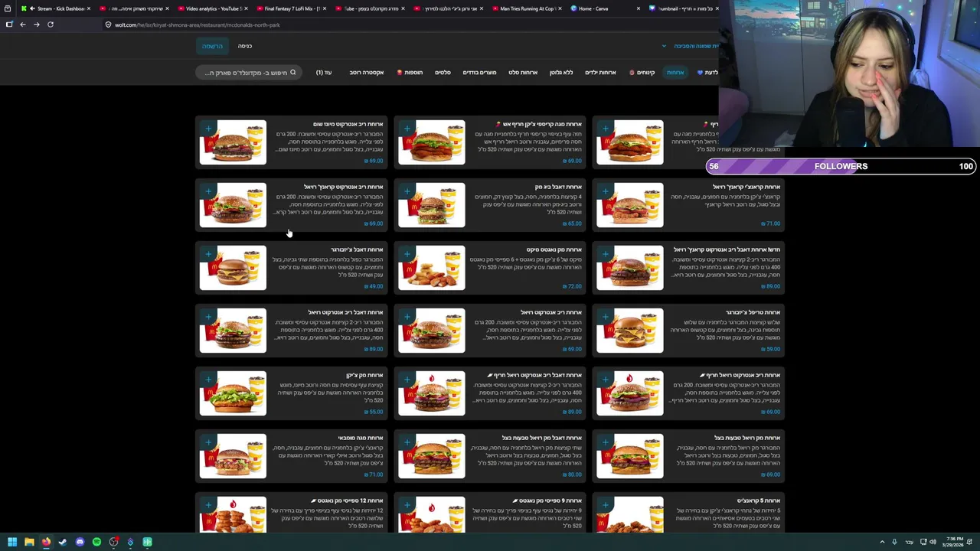Add ארוחת 12 ספייסי מק נאגטס with plus
The height and width of the screenshot is (551, 980).
coord(208,505)
